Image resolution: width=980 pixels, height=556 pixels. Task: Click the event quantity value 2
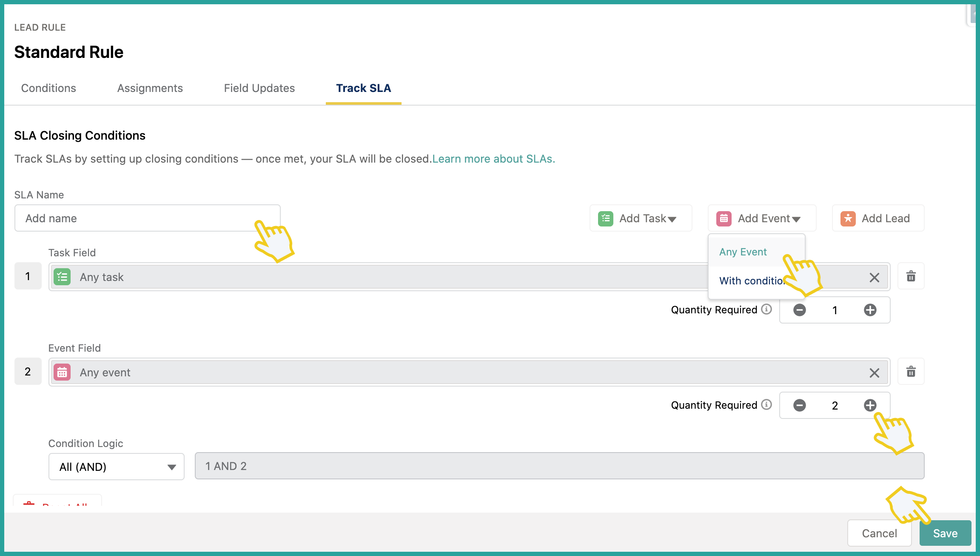pyautogui.click(x=835, y=406)
